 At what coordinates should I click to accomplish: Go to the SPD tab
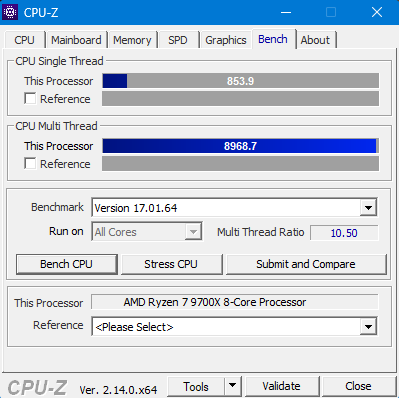point(178,40)
